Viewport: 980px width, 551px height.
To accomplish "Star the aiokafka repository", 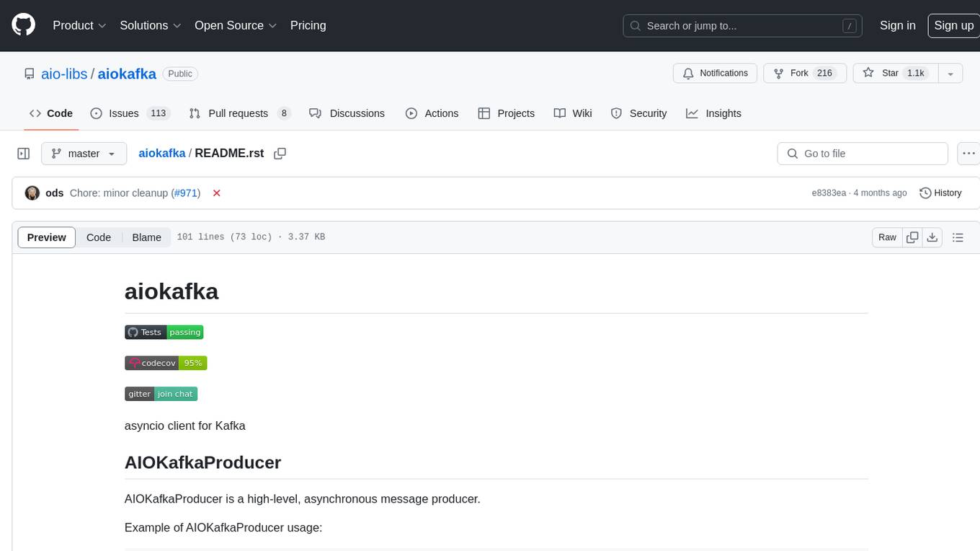I will click(894, 74).
